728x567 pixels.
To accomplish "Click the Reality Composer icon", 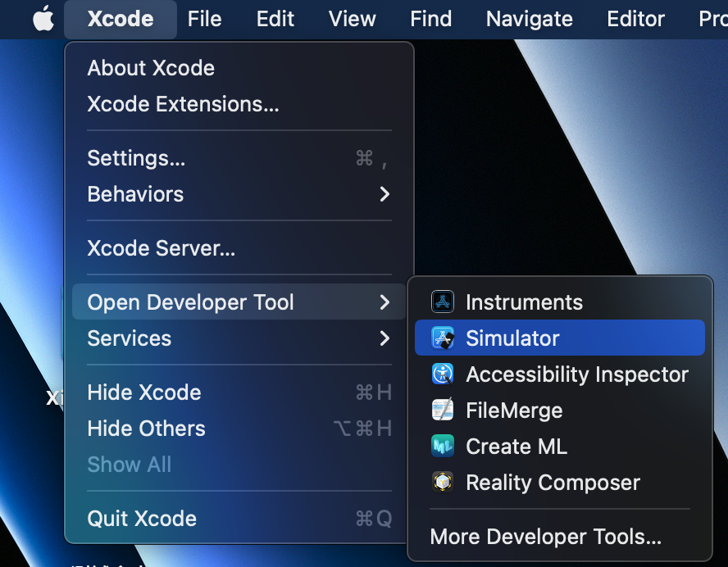I will pyautogui.click(x=443, y=482).
